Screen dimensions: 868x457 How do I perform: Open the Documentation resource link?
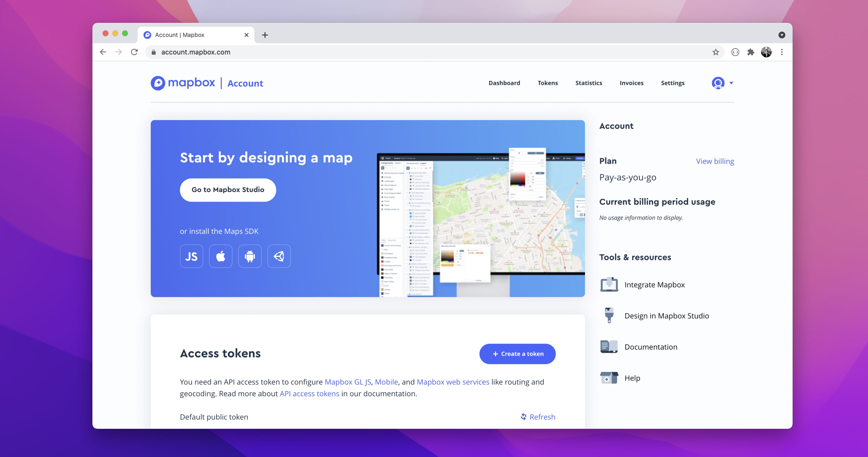[x=651, y=347]
